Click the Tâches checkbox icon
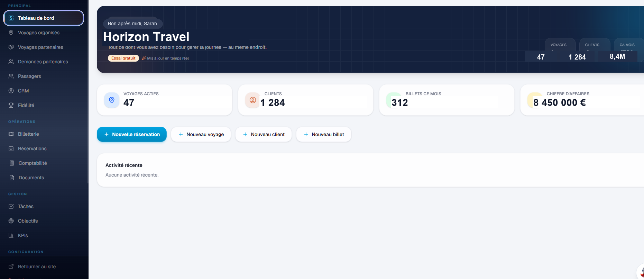This screenshot has height=279, width=644. (x=11, y=206)
